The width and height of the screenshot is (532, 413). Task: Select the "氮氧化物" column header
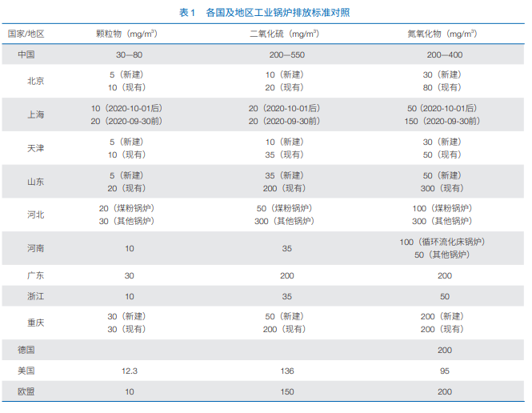point(442,34)
